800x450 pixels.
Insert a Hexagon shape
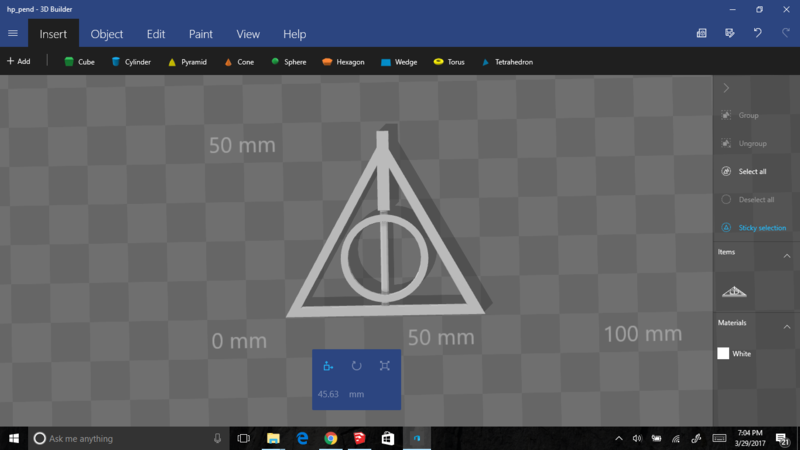[343, 62]
